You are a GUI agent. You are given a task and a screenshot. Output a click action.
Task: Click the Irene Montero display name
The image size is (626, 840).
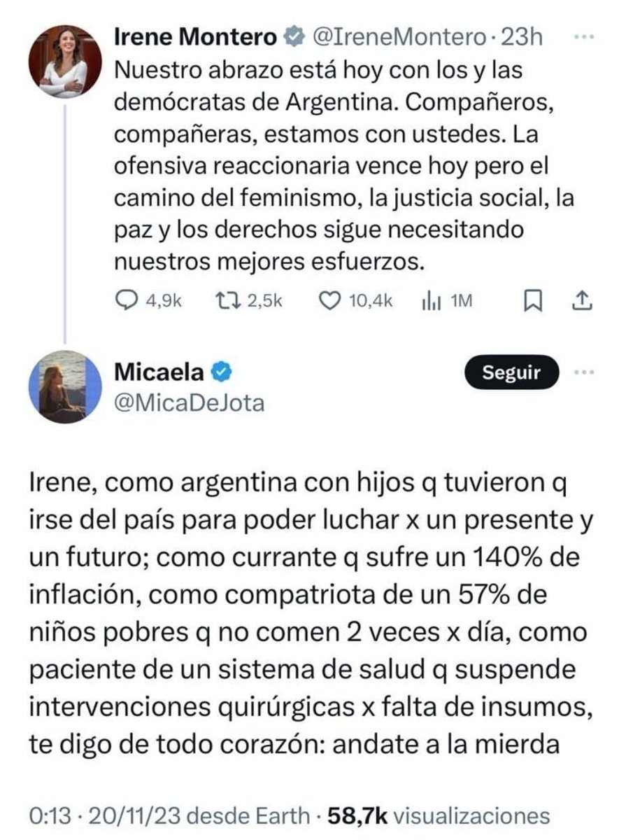[194, 36]
